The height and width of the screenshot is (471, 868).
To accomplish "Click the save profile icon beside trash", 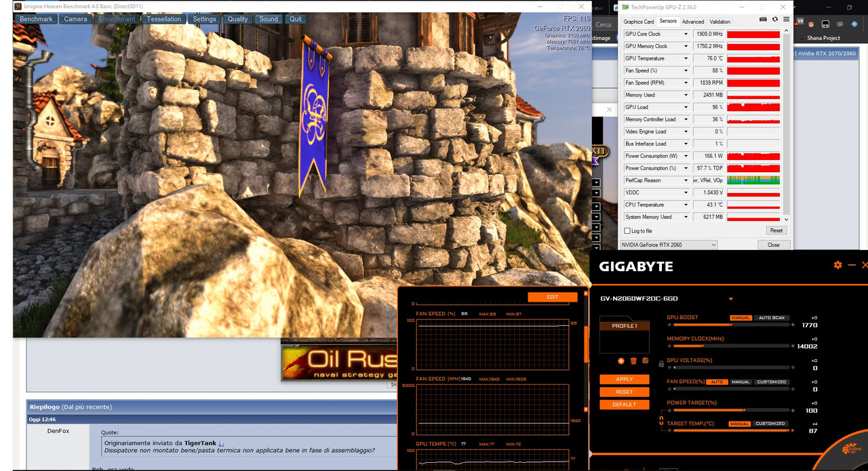I will pyautogui.click(x=645, y=361).
